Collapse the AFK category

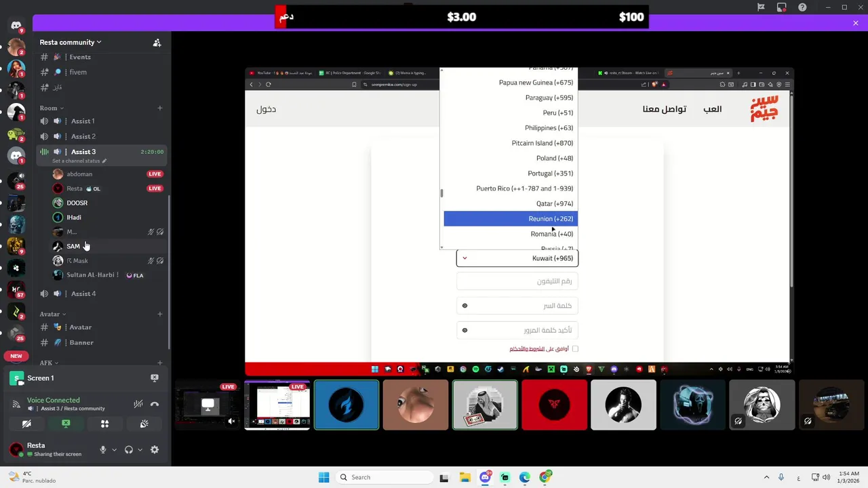click(49, 363)
